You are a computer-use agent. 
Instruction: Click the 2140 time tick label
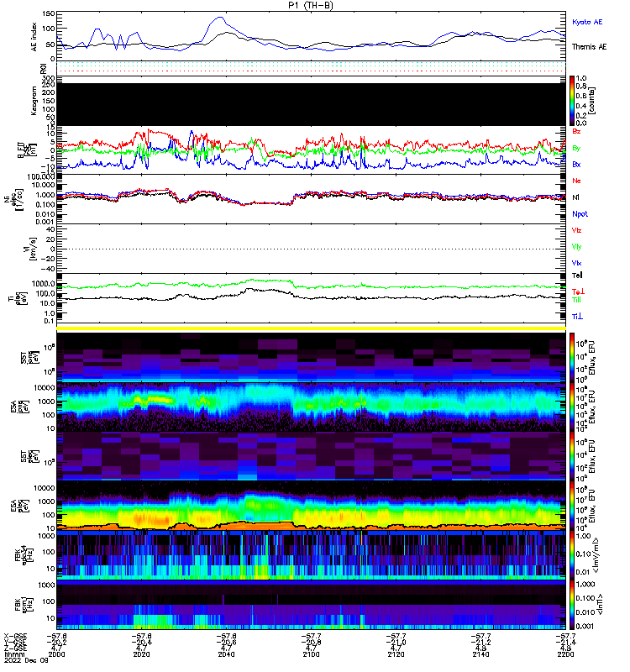(x=480, y=654)
